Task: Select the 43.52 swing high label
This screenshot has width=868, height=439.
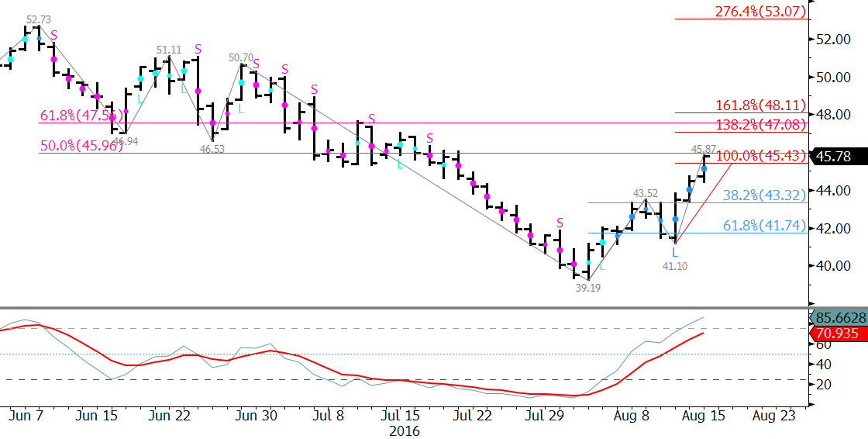Action: pos(646,193)
